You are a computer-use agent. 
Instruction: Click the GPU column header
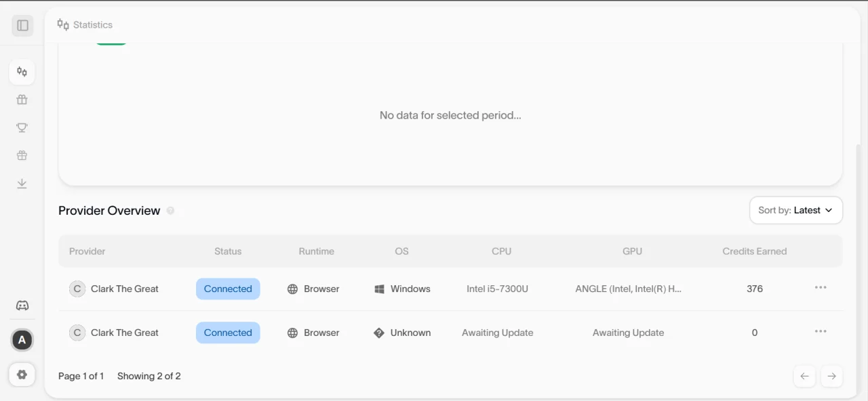(x=632, y=251)
